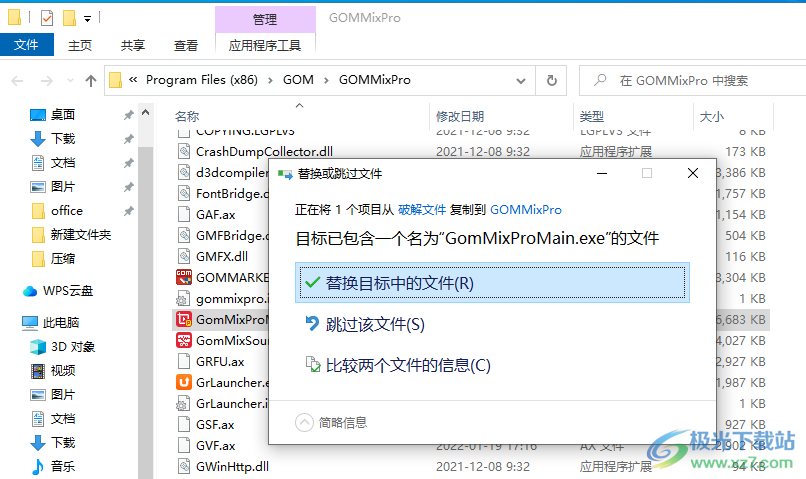The height and width of the screenshot is (479, 806).
Task: Open recent locations dropdown arrow
Action: [x=70, y=81]
